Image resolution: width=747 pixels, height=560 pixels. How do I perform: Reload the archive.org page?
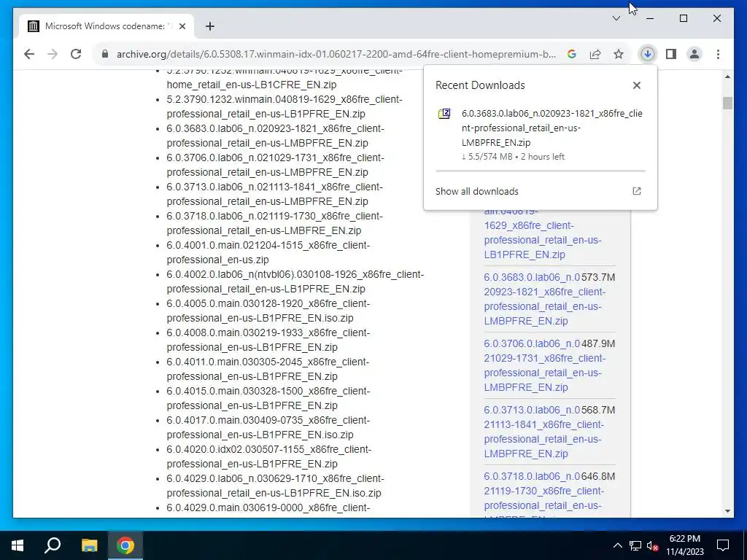pyautogui.click(x=76, y=54)
